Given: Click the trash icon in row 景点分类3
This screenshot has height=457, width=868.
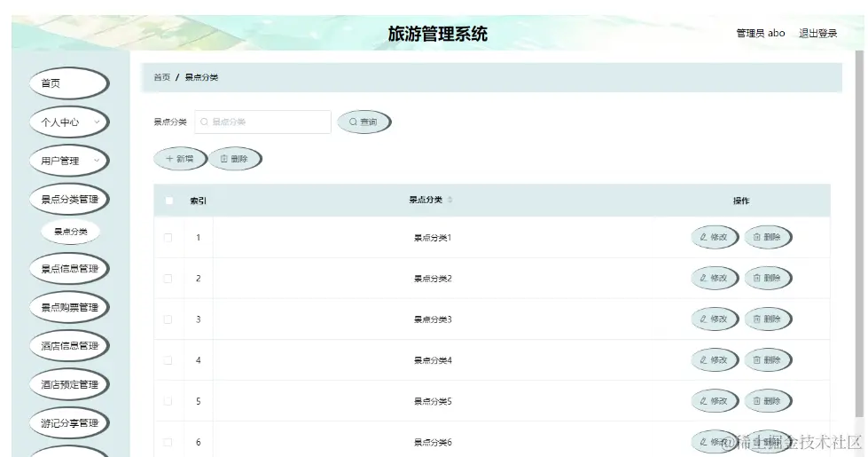Looking at the screenshot, I should click(757, 319).
